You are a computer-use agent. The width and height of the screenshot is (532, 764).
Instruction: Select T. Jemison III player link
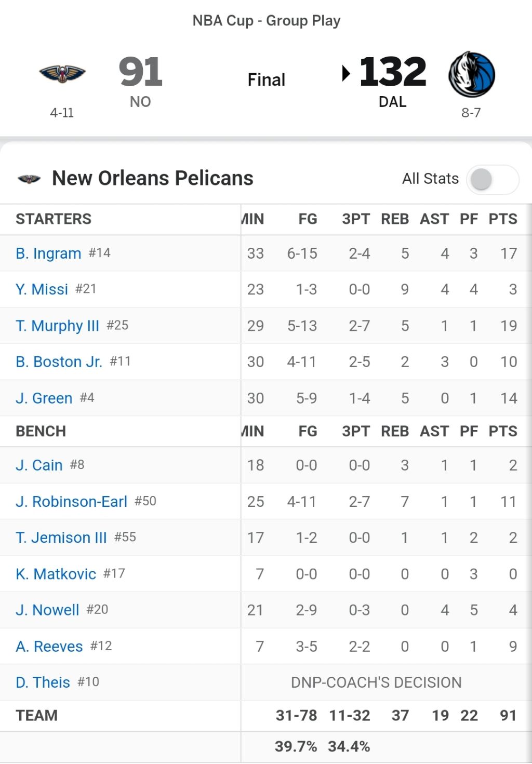click(61, 538)
